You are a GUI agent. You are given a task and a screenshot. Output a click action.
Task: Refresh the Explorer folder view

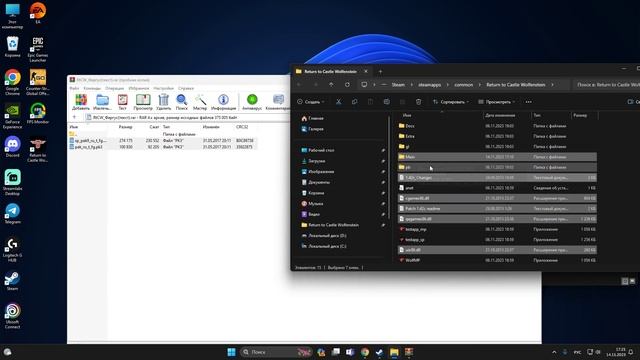pos(347,84)
